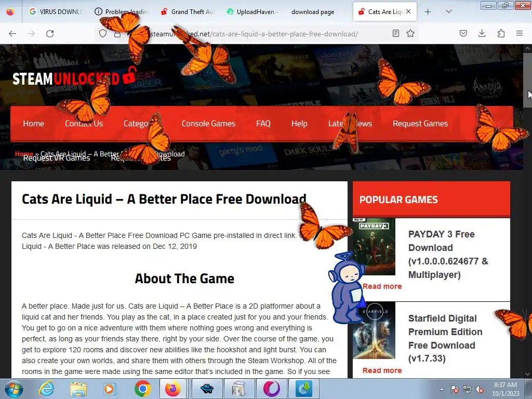
Task: Click the network tray icon
Action: tap(467, 390)
